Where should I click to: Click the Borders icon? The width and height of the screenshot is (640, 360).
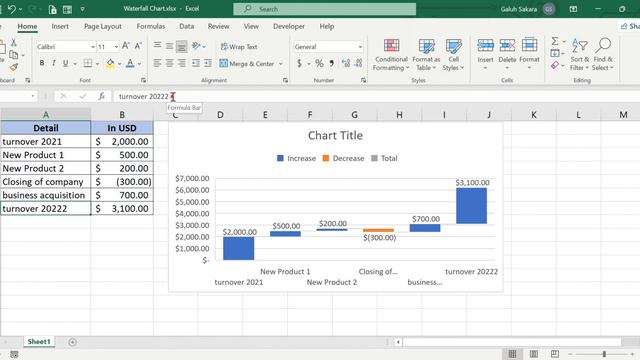(88, 63)
